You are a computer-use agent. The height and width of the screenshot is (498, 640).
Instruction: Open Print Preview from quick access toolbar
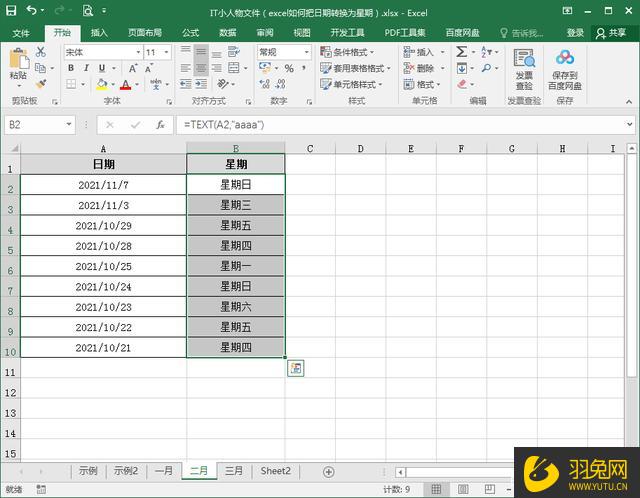tap(87, 10)
